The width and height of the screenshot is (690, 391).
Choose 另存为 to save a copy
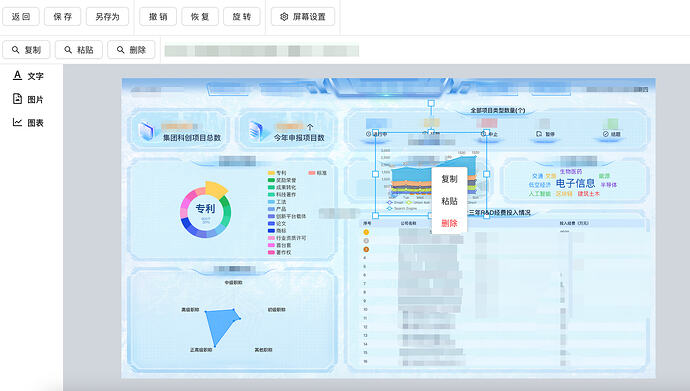click(107, 17)
